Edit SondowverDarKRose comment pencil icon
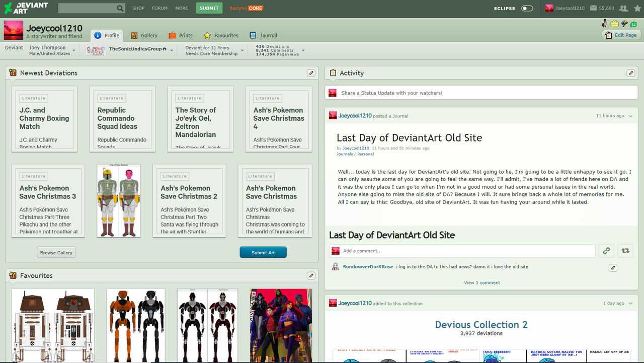 pyautogui.click(x=612, y=268)
